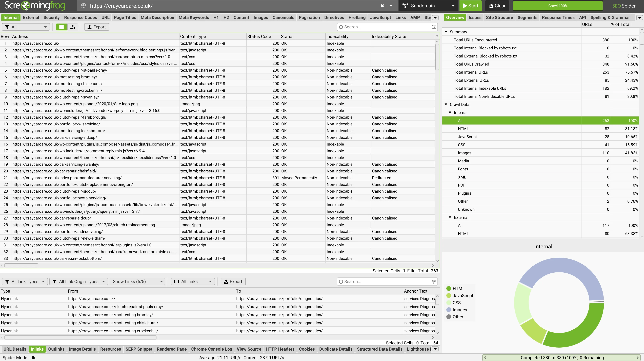This screenshot has width=644, height=361.
Task: Open the Subdomain crawl mode dropdown
Action: click(429, 6)
